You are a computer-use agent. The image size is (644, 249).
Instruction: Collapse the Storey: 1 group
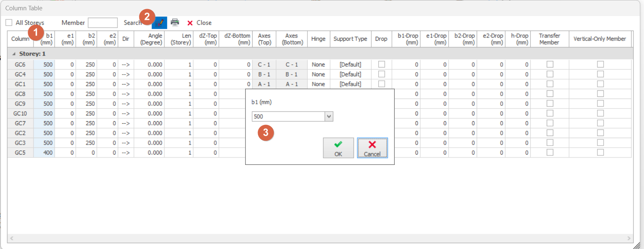(14, 54)
